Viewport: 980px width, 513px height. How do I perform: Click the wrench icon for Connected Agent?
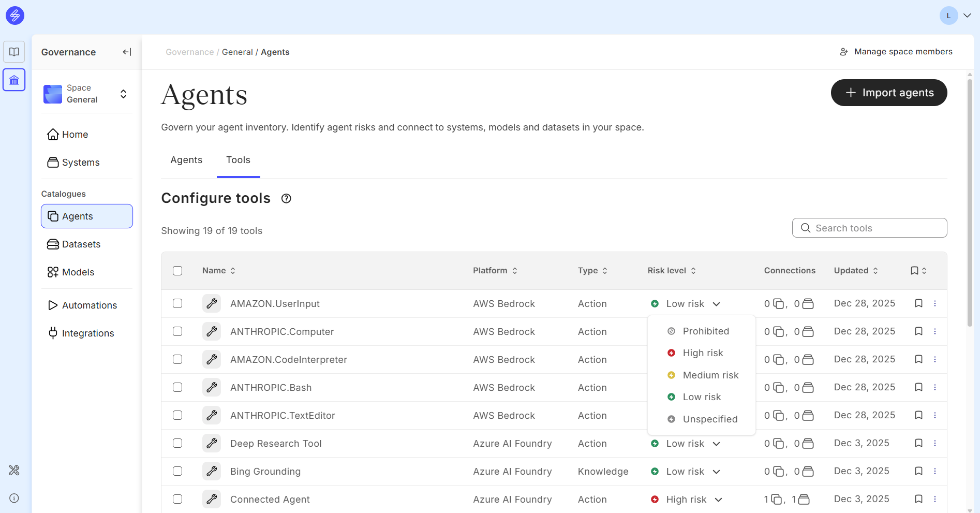coord(212,499)
